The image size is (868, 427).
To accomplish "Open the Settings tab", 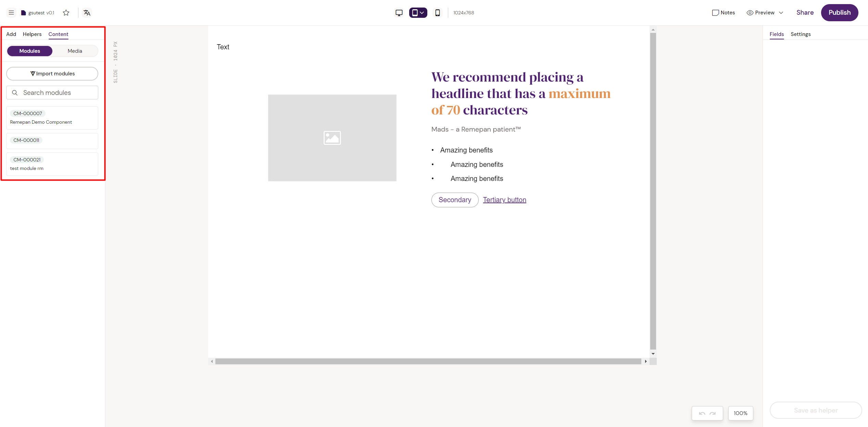I will [x=800, y=34].
